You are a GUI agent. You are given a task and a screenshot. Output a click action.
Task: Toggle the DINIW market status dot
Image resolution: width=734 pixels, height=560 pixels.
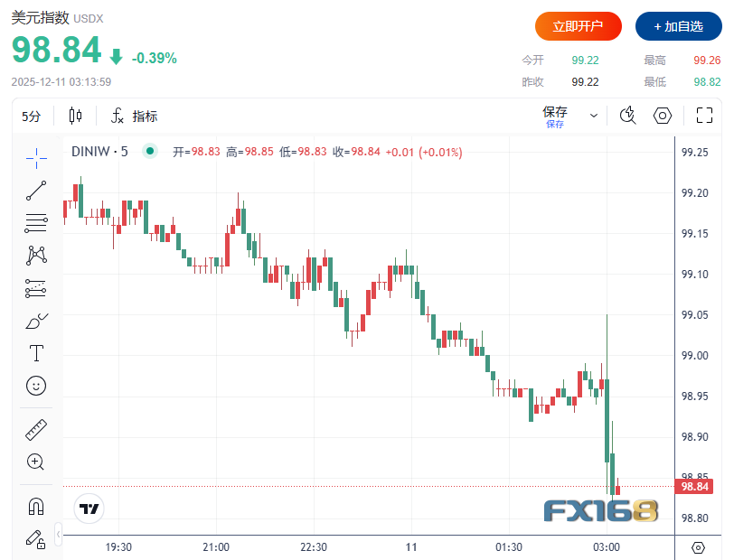tap(150, 151)
